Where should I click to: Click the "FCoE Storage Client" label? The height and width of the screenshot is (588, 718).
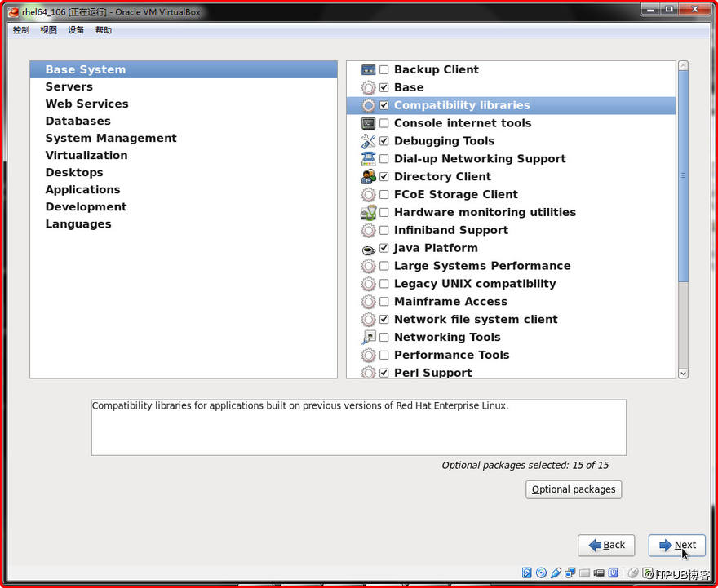pyautogui.click(x=456, y=194)
